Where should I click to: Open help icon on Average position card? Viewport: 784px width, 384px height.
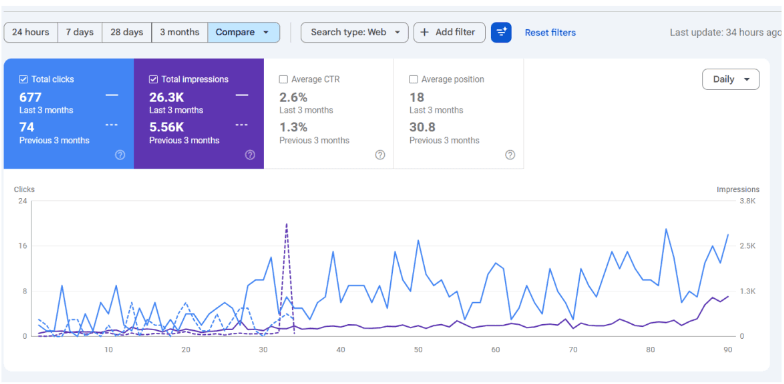tap(510, 155)
